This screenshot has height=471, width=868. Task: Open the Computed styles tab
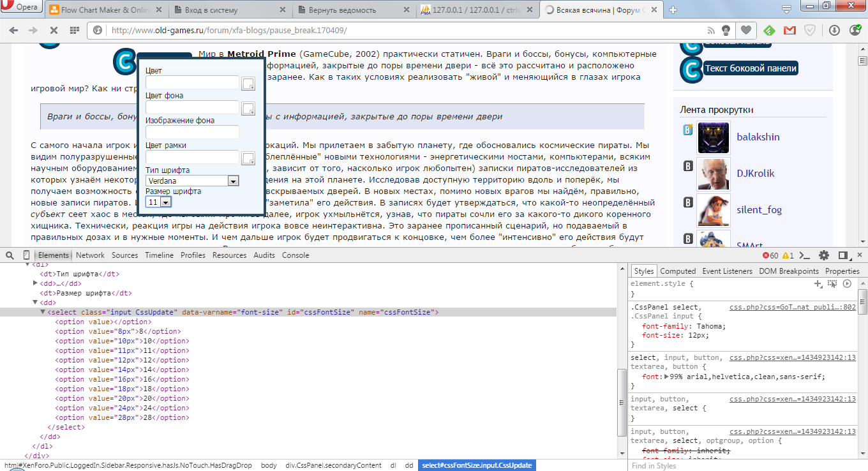pyautogui.click(x=678, y=271)
